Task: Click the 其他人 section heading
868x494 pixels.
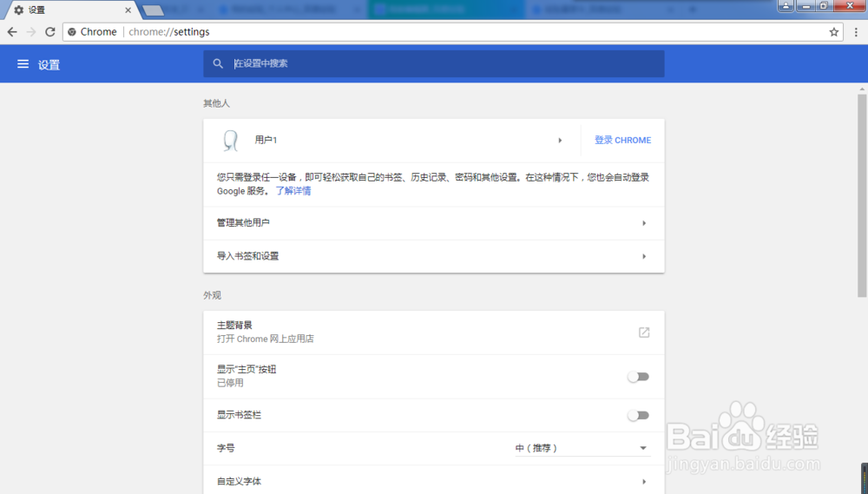Action: pyautogui.click(x=216, y=103)
